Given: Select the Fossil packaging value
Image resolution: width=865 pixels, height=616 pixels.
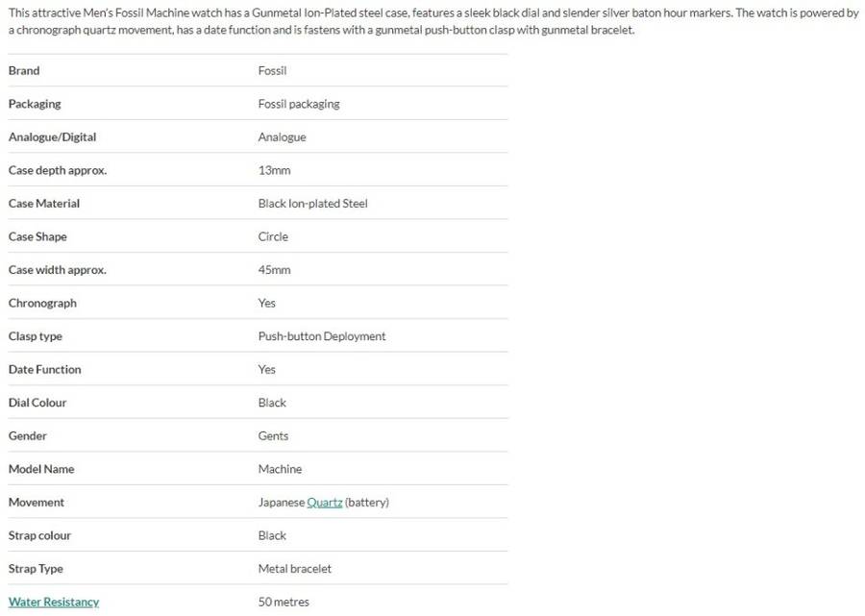Looking at the screenshot, I should 299,104.
